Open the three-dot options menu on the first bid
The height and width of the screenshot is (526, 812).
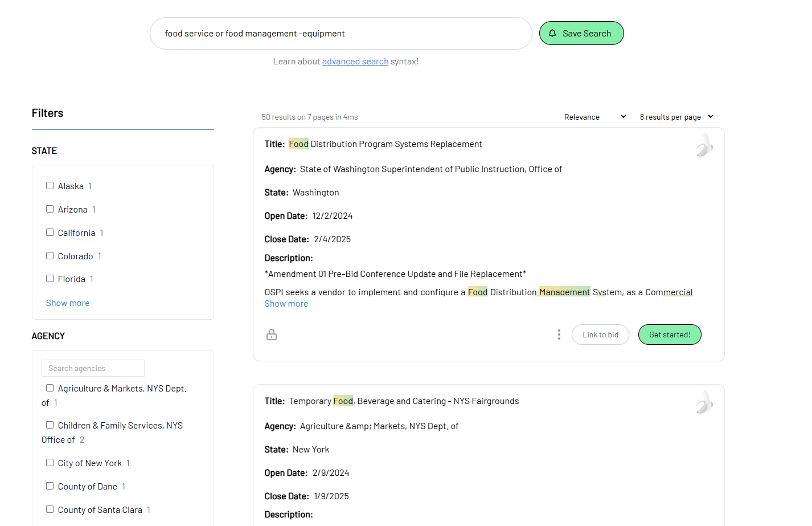[559, 335]
